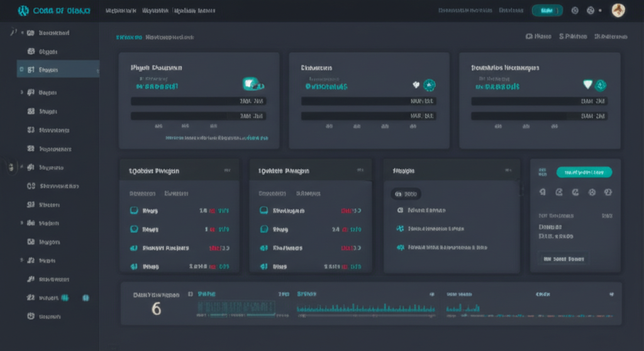
Task: Click the longest text link in the top-right header
Action: (465, 10)
